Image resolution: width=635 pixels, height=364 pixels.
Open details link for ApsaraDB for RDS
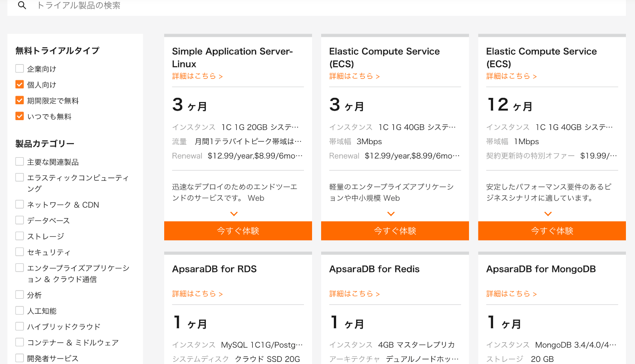(x=197, y=294)
